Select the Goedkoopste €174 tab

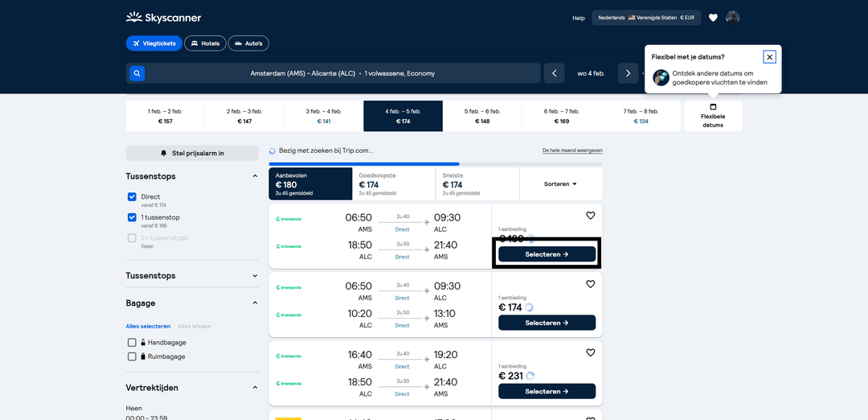pyautogui.click(x=394, y=184)
